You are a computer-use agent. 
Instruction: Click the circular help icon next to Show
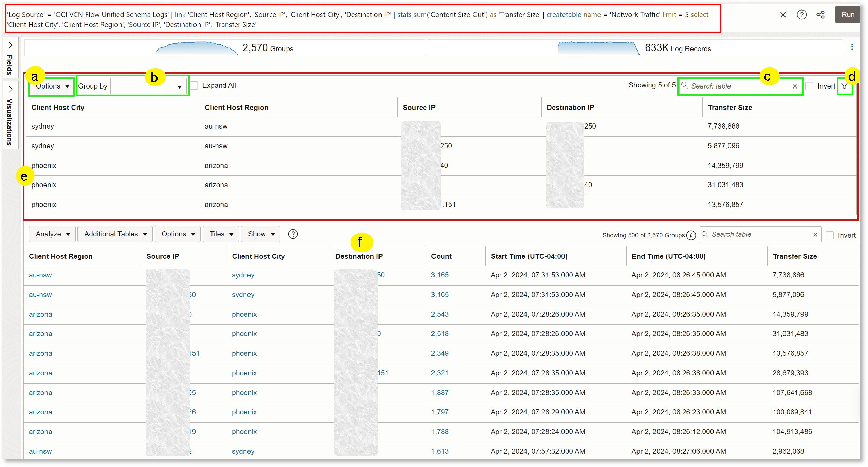[x=293, y=234]
